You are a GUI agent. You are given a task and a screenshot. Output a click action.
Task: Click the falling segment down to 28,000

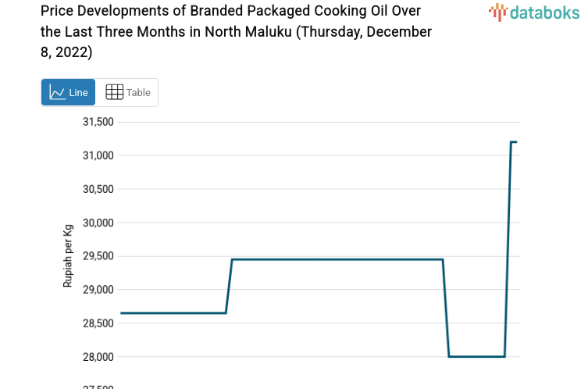pos(446,309)
